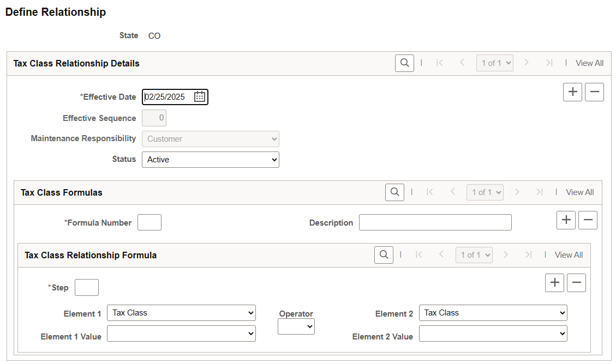Open row selector in Relationship Details header
Viewport: 616px width, 364px height.
tap(495, 63)
